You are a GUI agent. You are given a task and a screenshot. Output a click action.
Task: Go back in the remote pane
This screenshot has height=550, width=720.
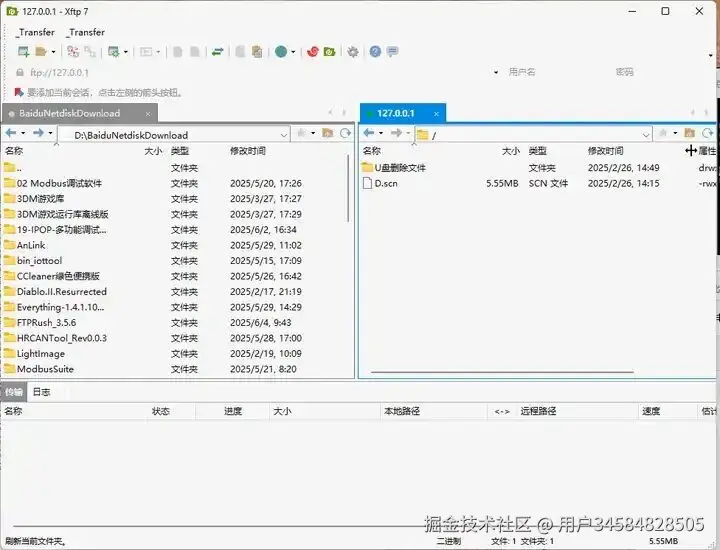(x=369, y=133)
